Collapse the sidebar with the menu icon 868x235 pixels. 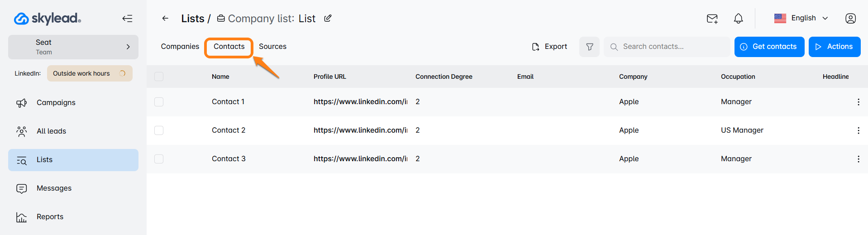tap(127, 19)
